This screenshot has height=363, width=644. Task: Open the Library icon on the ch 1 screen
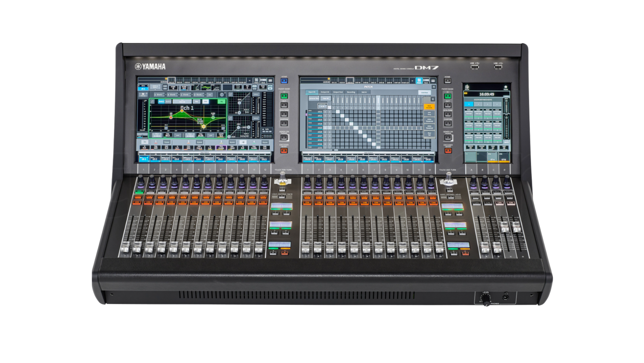point(143,95)
